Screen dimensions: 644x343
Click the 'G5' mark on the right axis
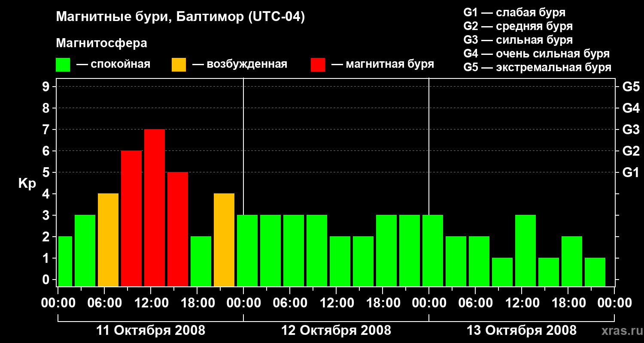(x=631, y=87)
